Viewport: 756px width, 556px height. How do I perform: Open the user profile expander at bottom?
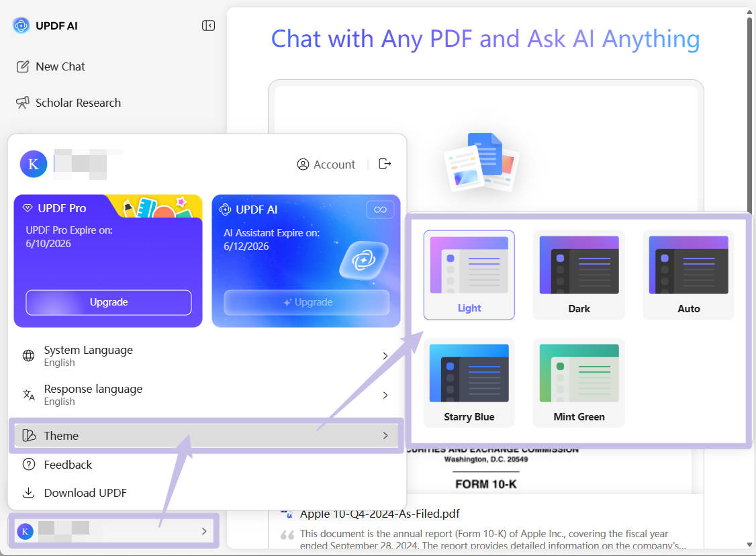113,530
